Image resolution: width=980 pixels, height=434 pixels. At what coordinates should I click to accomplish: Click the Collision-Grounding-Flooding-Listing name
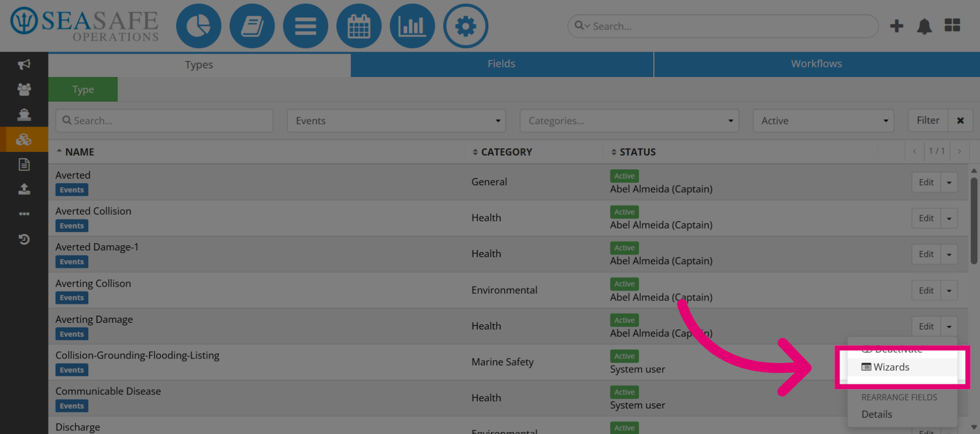(x=137, y=355)
